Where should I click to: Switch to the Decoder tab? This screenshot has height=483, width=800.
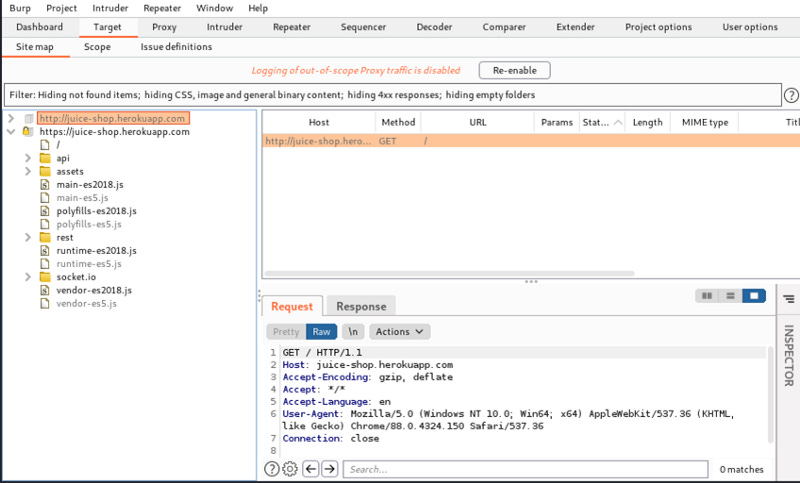pos(434,27)
